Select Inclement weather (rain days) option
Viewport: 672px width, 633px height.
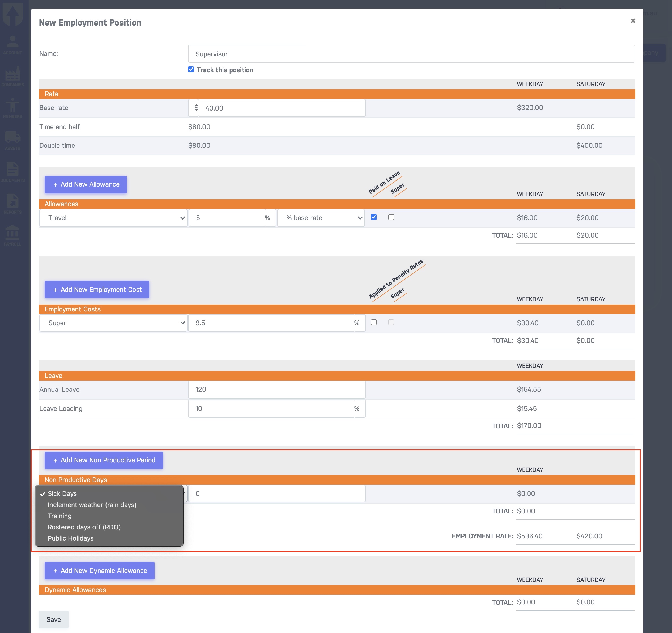tap(92, 504)
